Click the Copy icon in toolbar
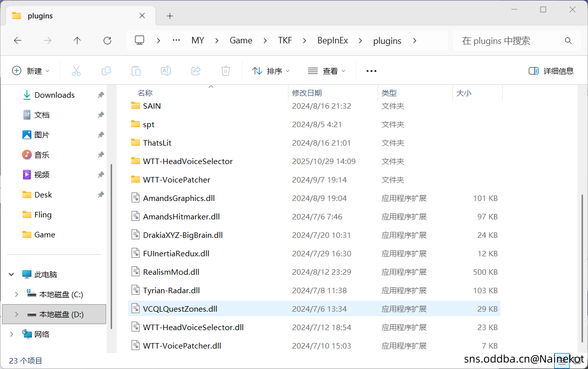Image resolution: width=588 pixels, height=369 pixels. (x=106, y=71)
